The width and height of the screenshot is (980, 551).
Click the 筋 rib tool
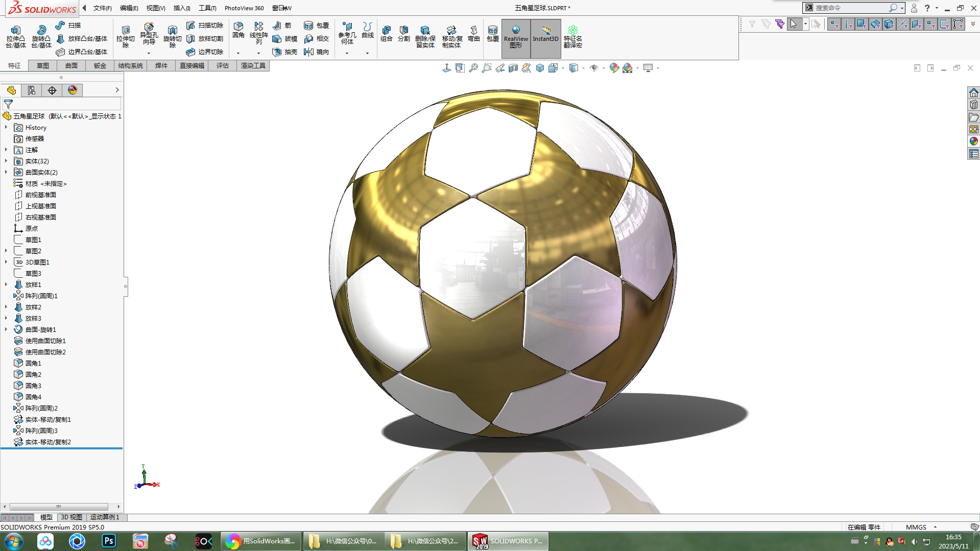click(x=282, y=25)
